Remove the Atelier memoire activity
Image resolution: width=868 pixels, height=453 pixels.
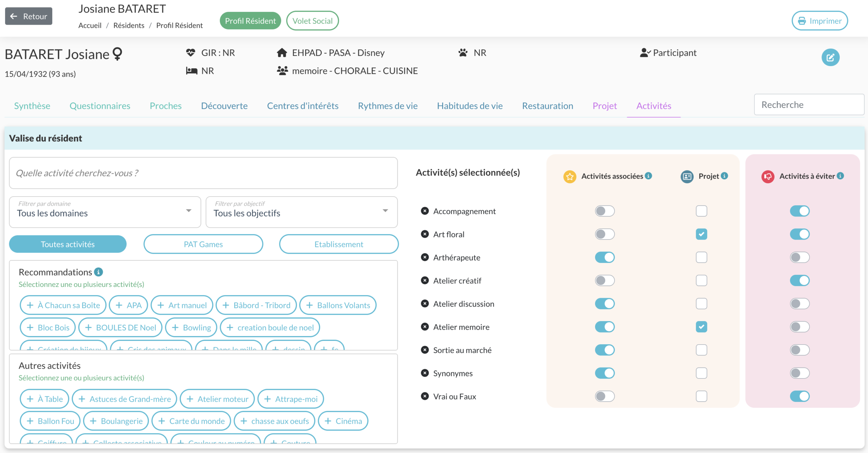(425, 327)
